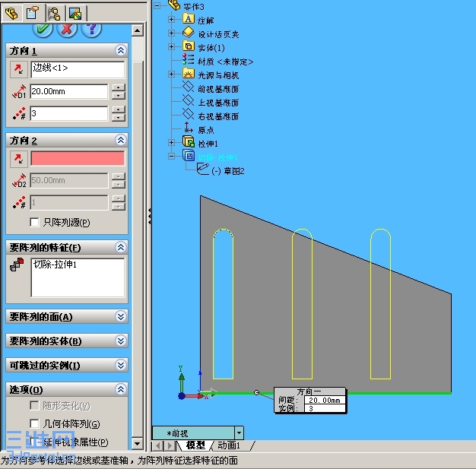Switch to the PropertyManager tab
Image resolution: width=476 pixels, height=469 pixels.
coord(33,13)
